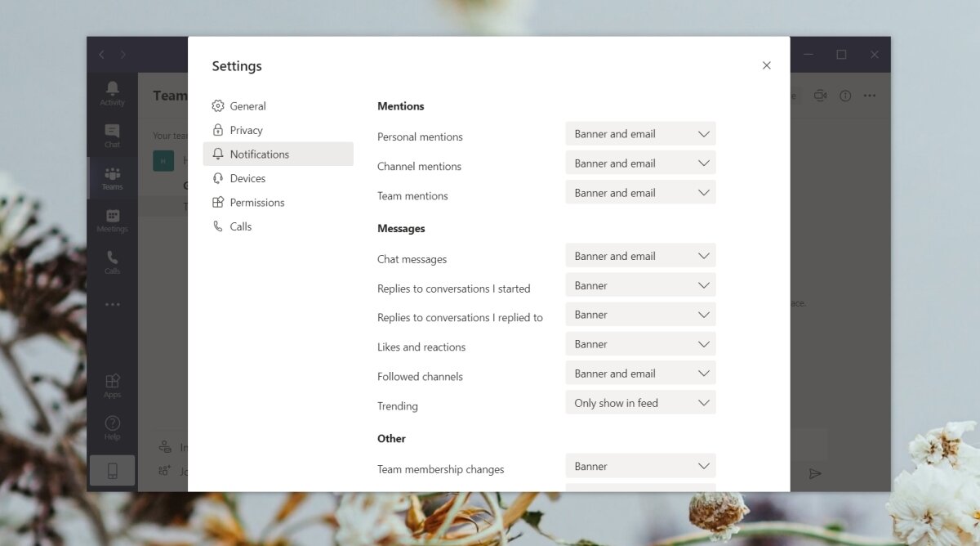Open the Chat messages notification dropdown
This screenshot has width=980, height=546.
(x=640, y=256)
